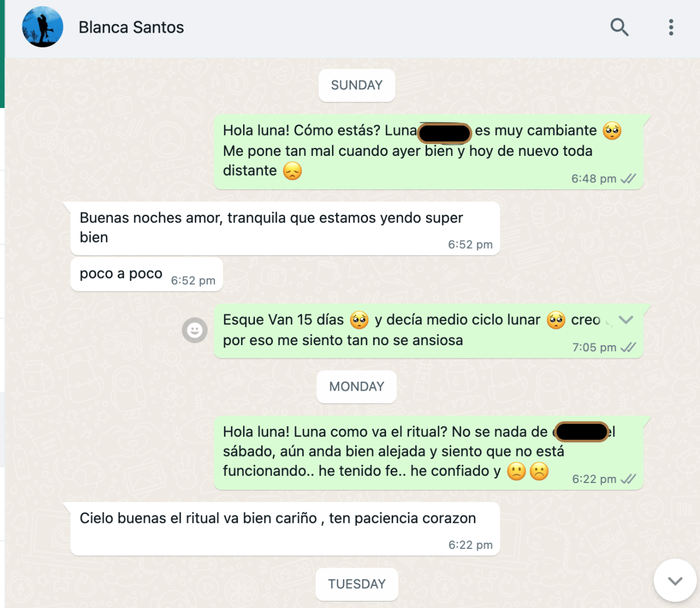Viewport: 700px width, 608px height.
Task: Jump to latest messages with down arrow
Action: coord(675,580)
